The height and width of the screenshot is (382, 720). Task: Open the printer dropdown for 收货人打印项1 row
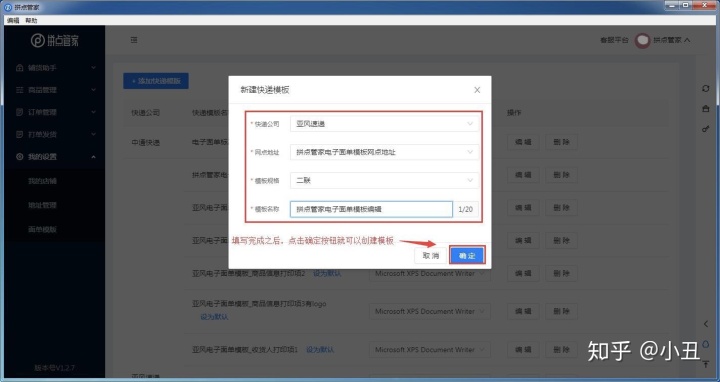[x=430, y=349]
